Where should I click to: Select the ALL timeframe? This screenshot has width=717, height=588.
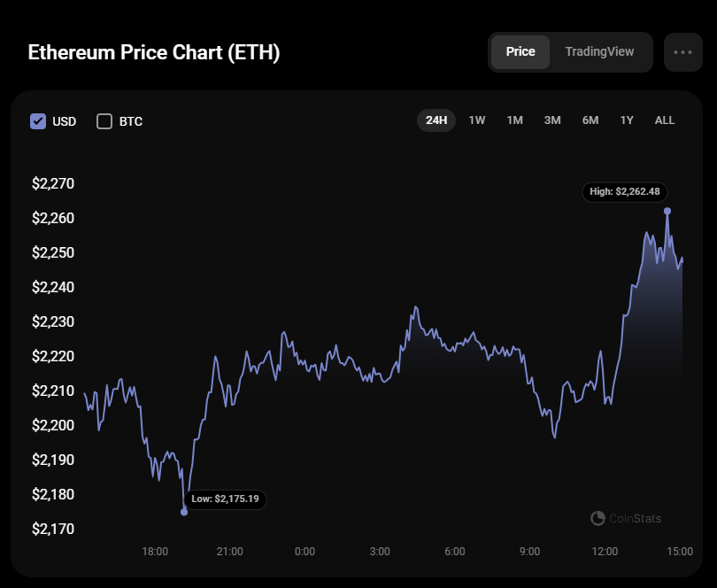click(664, 120)
